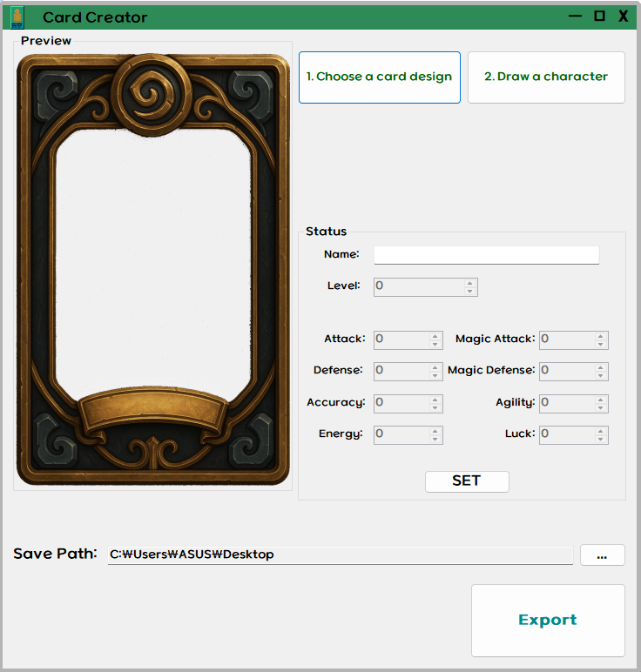Click inside the Magic Defense number field
The height and width of the screenshot is (672, 641).
(567, 371)
